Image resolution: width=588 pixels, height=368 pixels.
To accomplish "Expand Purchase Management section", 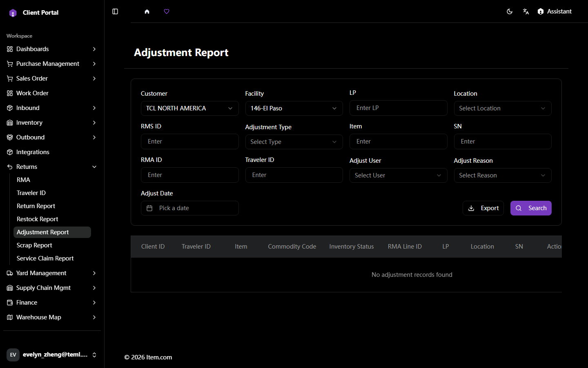I will coord(52,64).
